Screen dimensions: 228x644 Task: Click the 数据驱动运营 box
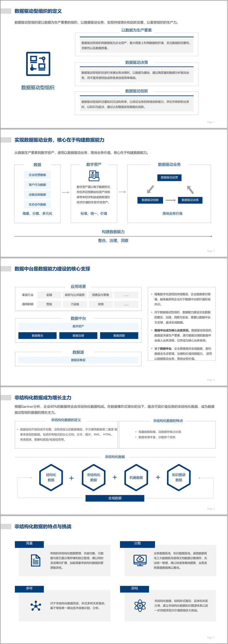[x=169, y=177]
